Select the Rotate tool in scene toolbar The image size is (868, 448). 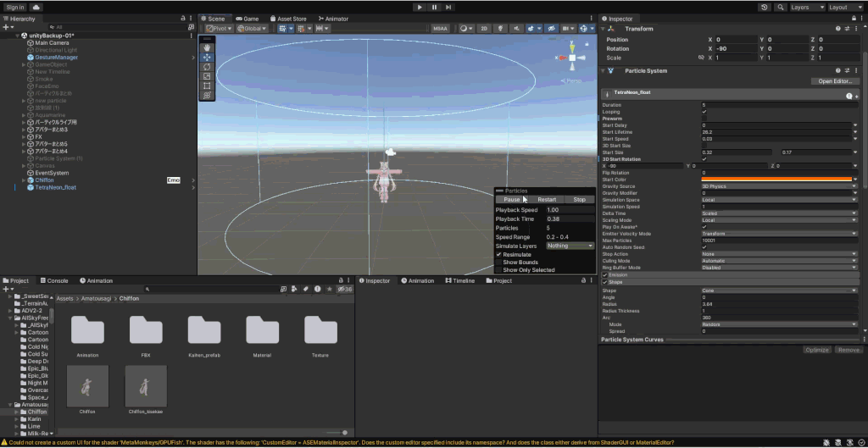208,67
